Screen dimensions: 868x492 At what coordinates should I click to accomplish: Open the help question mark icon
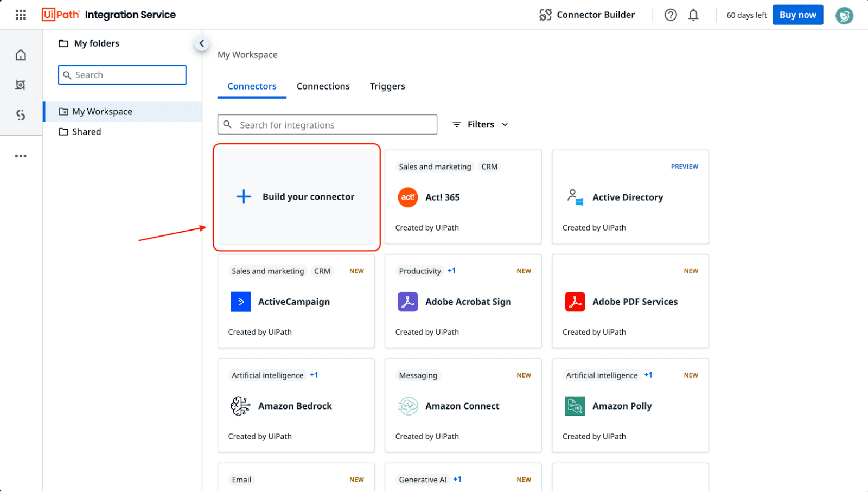(671, 15)
